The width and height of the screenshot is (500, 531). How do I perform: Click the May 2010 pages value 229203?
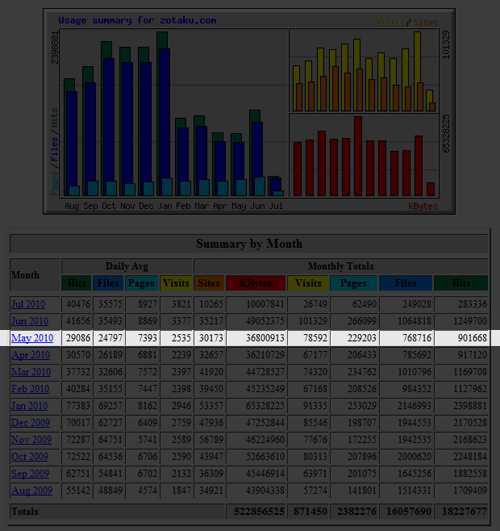362,338
